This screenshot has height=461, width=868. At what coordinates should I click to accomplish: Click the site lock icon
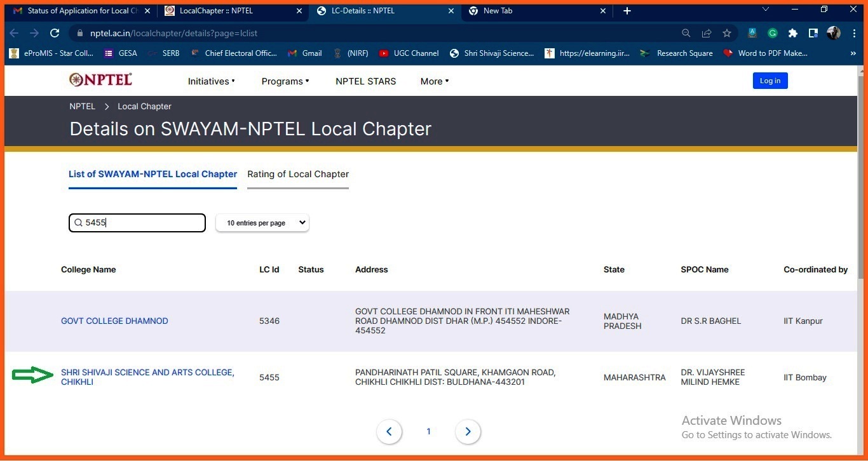tap(79, 33)
